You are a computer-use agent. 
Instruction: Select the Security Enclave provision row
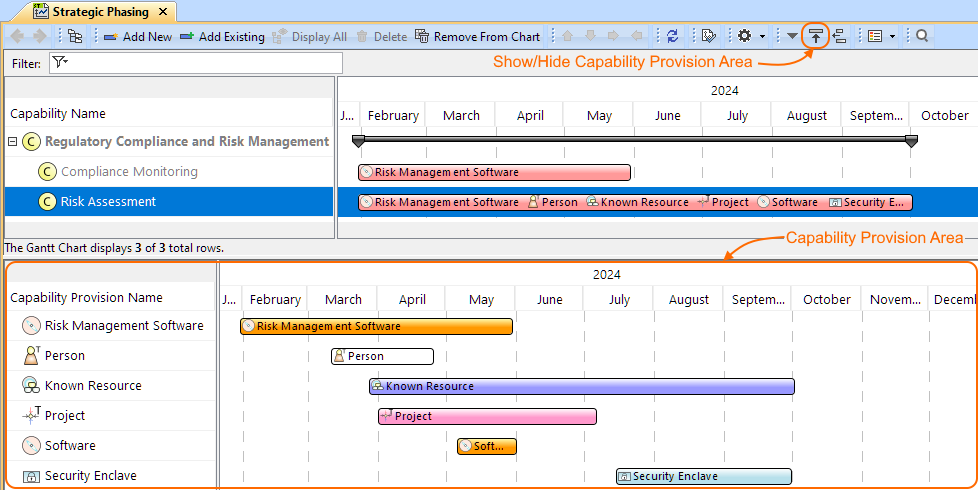pos(110,475)
